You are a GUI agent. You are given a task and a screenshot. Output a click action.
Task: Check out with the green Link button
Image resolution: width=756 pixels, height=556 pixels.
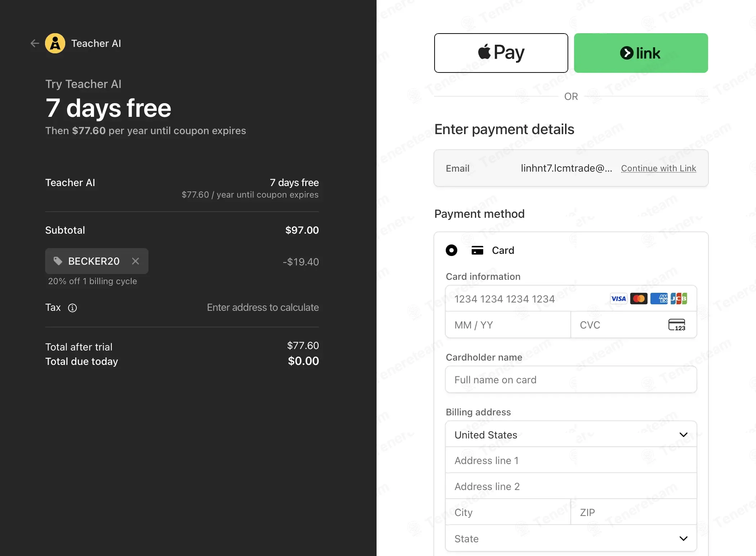(641, 53)
